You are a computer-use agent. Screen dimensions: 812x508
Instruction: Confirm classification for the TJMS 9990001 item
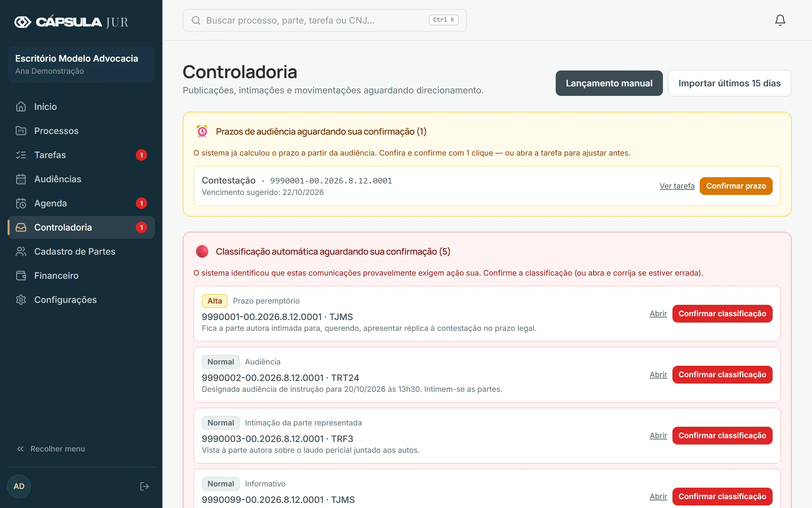click(722, 313)
